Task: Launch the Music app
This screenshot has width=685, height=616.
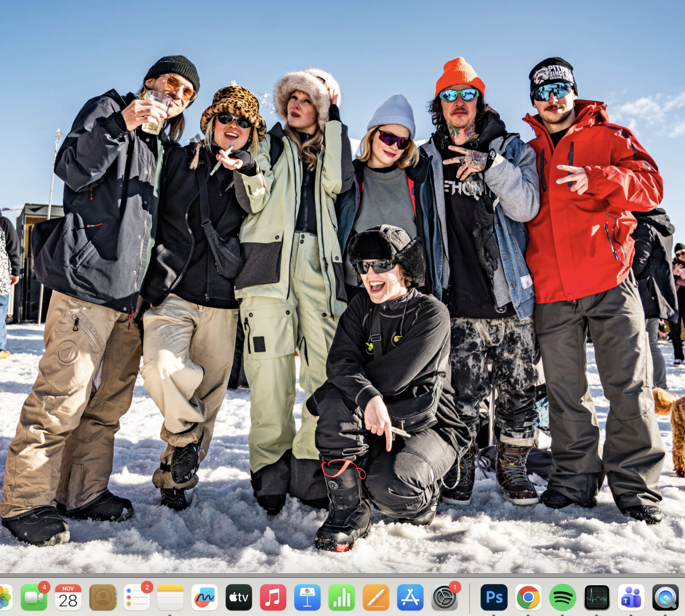Action: click(273, 597)
